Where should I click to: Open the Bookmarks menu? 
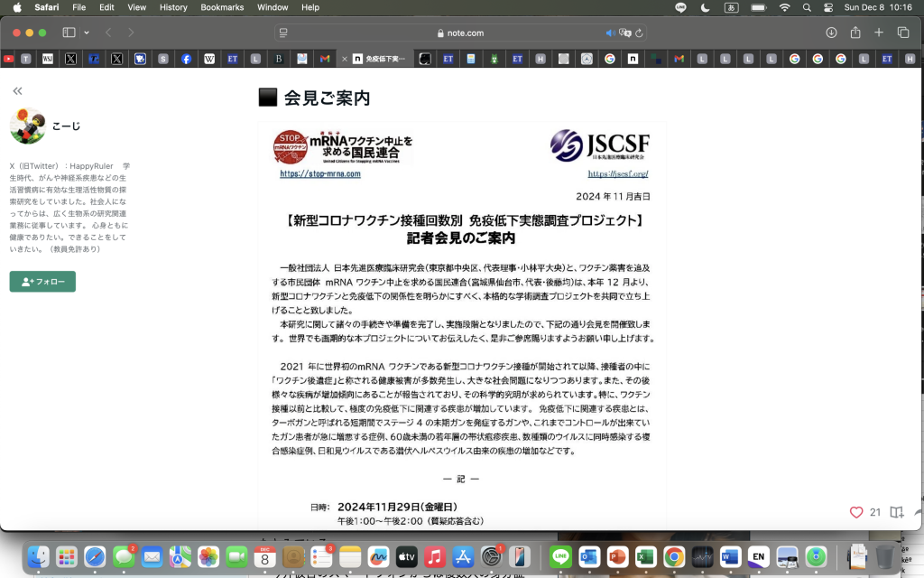click(x=222, y=7)
